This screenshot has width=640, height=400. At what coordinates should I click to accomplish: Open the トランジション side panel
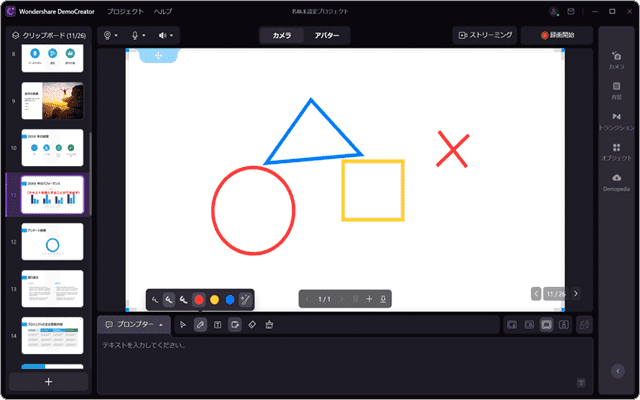[616, 121]
